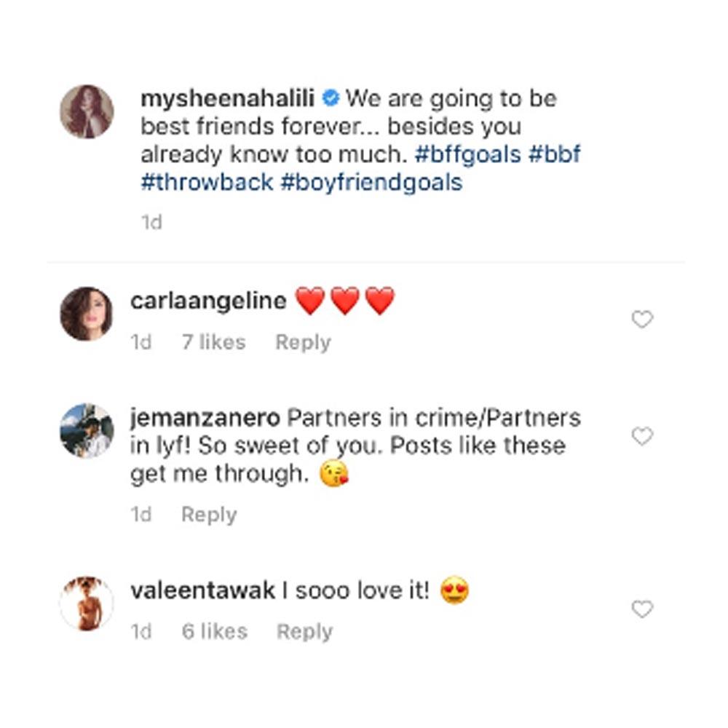
Task: Open carlaangeline's profile avatar
Action: [x=87, y=313]
